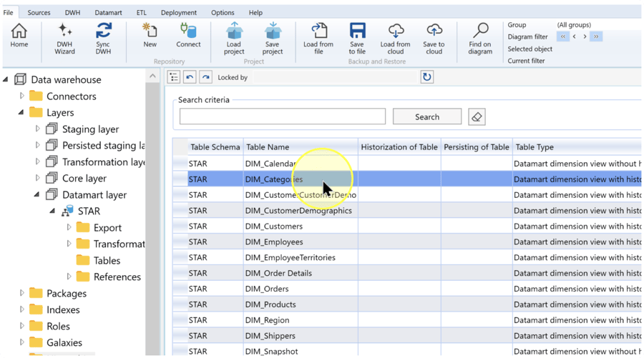Viewport: 644px width, 358px height.
Task: Open the File menu
Action: (8, 12)
